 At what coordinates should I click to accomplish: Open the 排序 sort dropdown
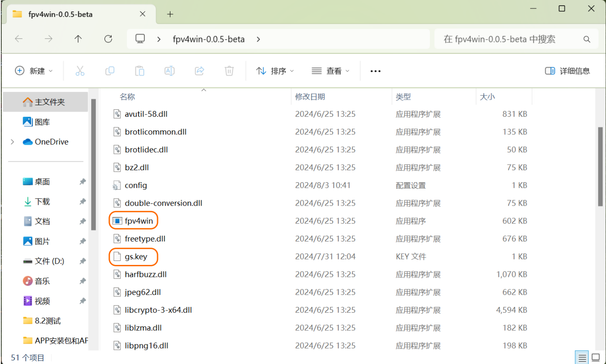(275, 71)
